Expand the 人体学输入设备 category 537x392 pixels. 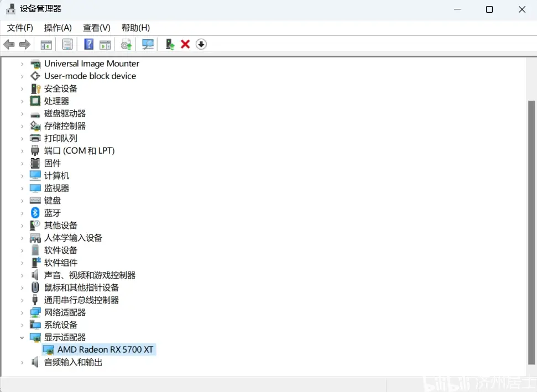(22, 238)
